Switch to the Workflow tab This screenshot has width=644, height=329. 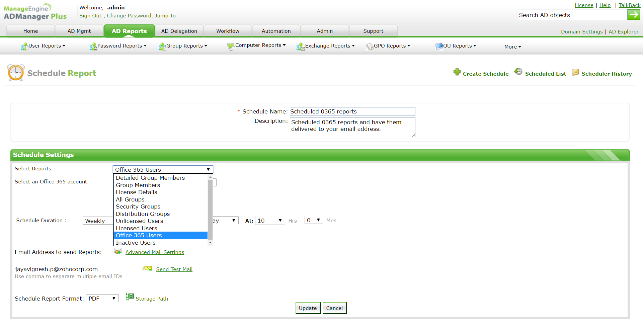228,31
